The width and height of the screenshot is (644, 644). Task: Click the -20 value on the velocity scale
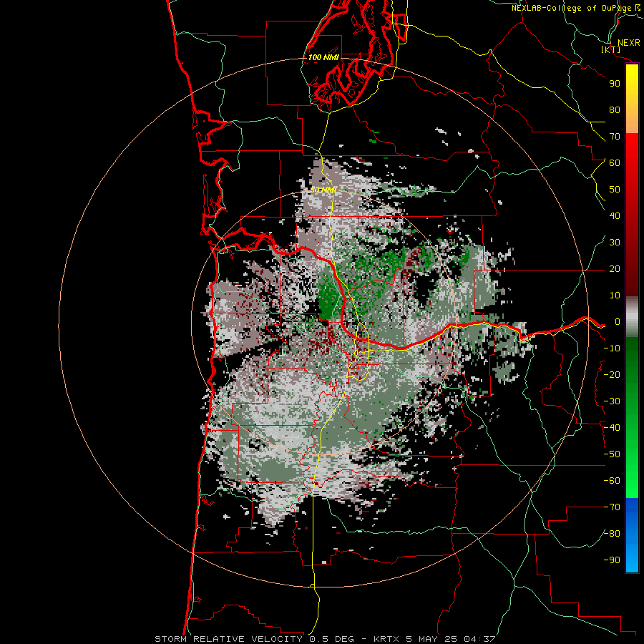click(x=612, y=375)
